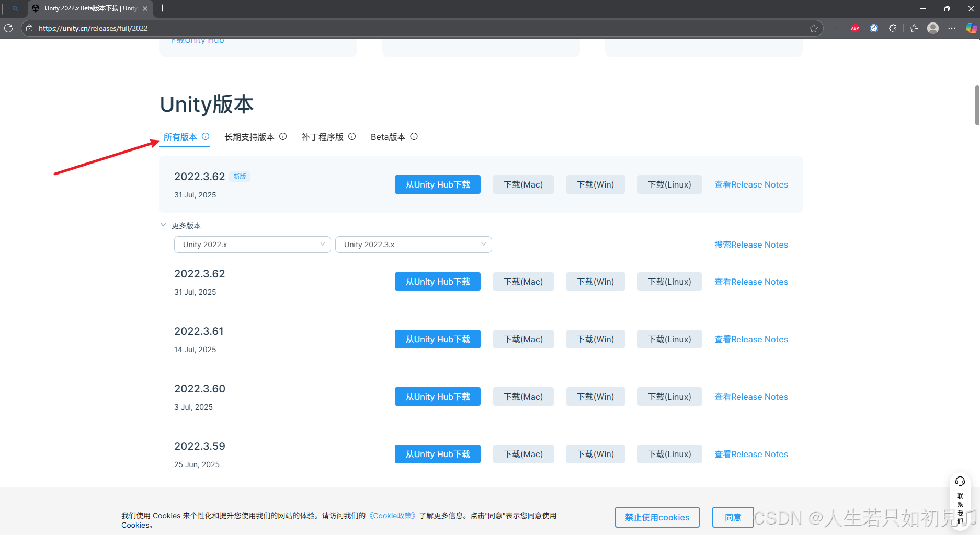The image size is (980, 535).
Task: Download the Win build of 2022.3.59
Action: (596, 454)
